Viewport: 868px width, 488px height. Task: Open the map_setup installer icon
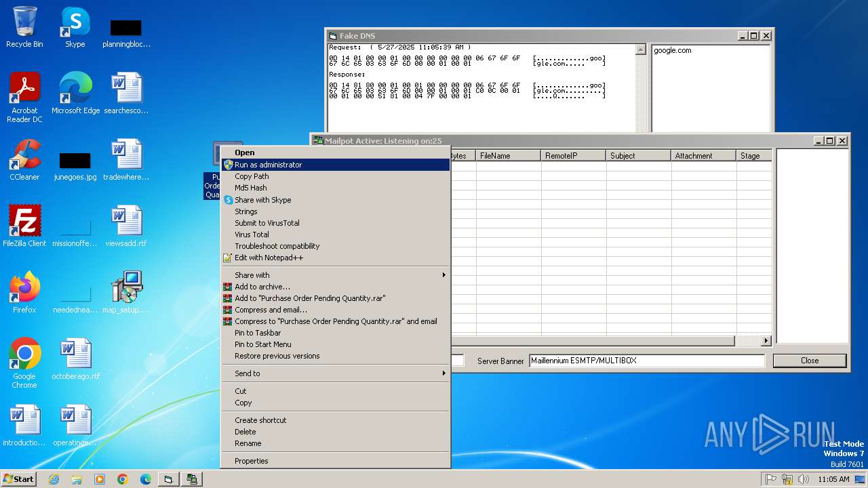(126, 292)
